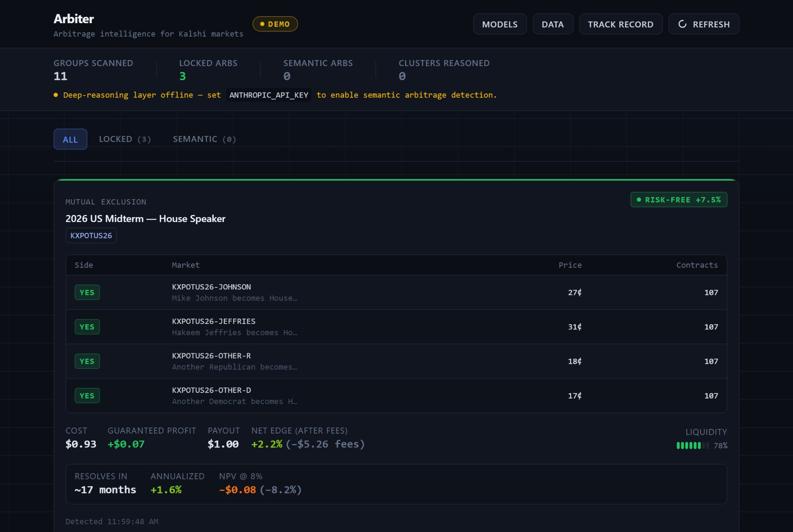Click YES badge in JOHNSON row

click(x=87, y=292)
